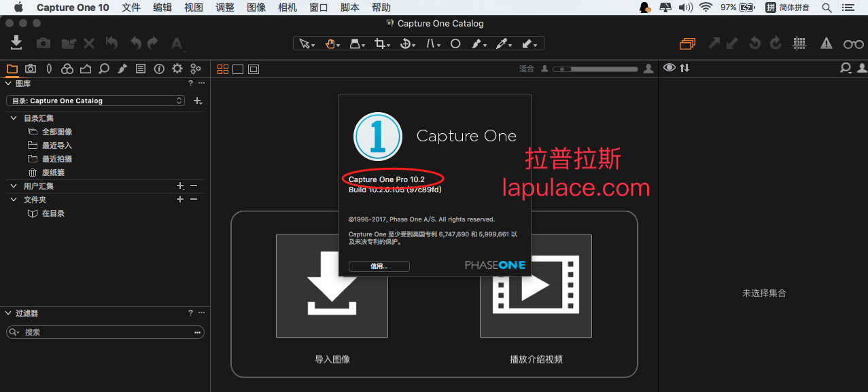The height and width of the screenshot is (392, 868).
Task: Click the Import images toolbar icon
Action: 16,43
